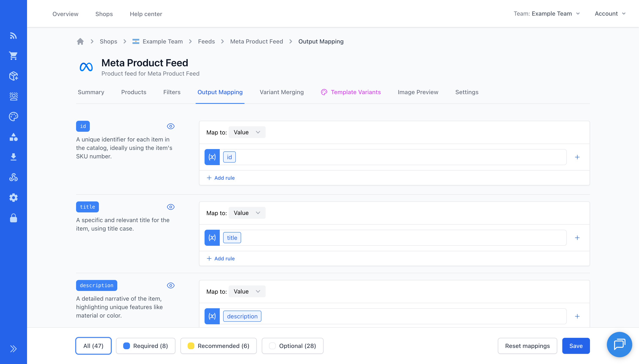Open the add-product box sidebar icon
The width and height of the screenshot is (639, 364).
(x=14, y=76)
